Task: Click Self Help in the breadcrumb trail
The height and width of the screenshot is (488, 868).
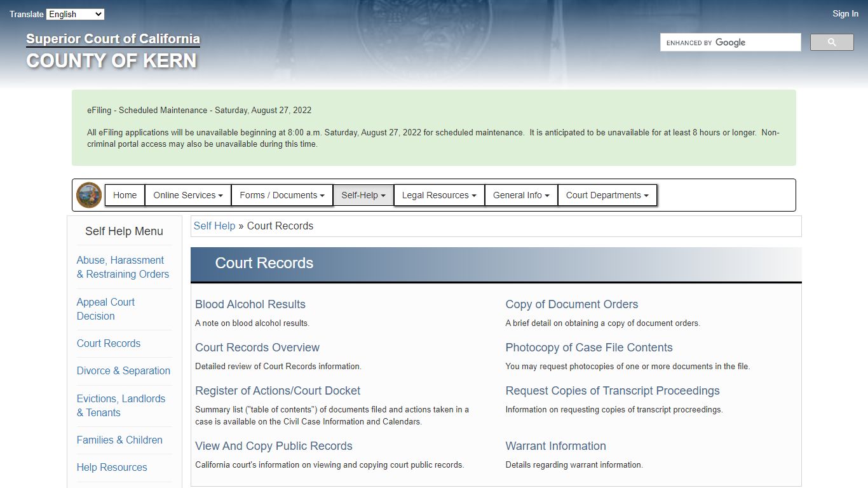Action: pos(214,226)
